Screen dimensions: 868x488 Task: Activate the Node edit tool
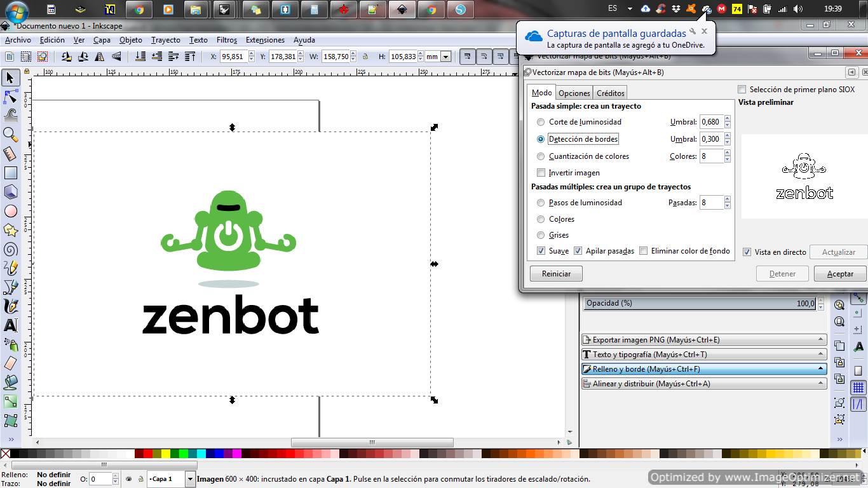10,97
